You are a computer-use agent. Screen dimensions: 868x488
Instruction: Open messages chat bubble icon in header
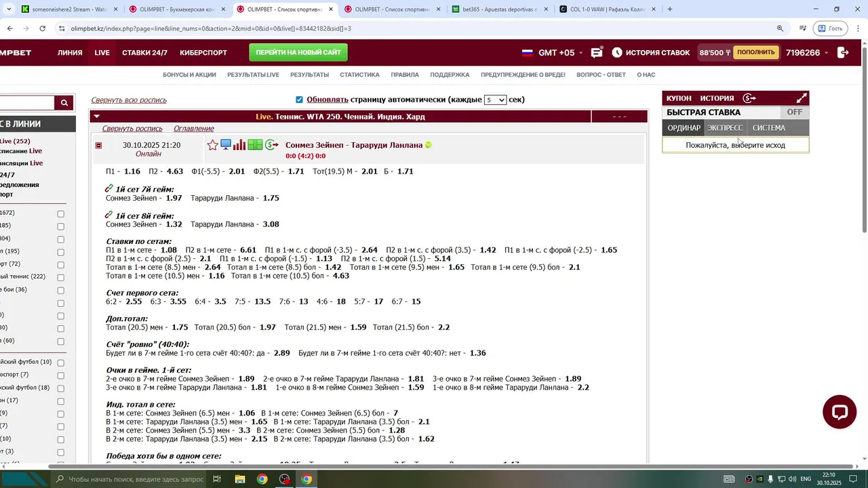point(597,52)
